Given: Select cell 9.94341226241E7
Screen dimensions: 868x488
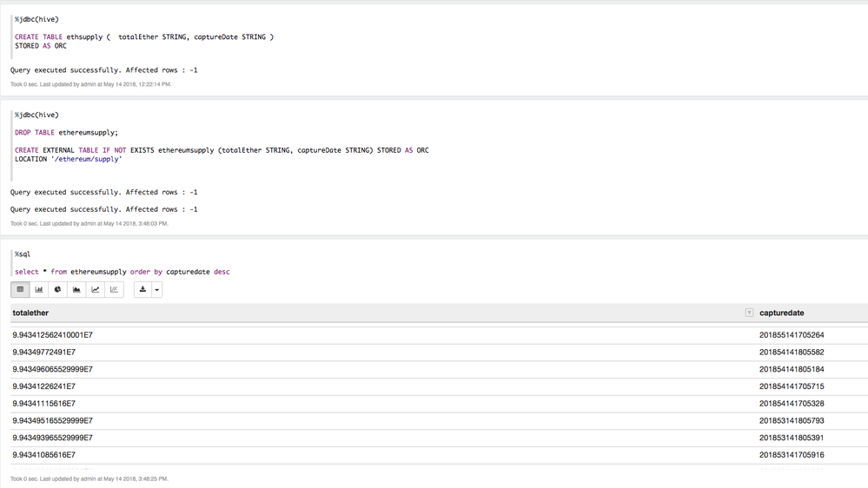Looking at the screenshot, I should click(x=43, y=386).
